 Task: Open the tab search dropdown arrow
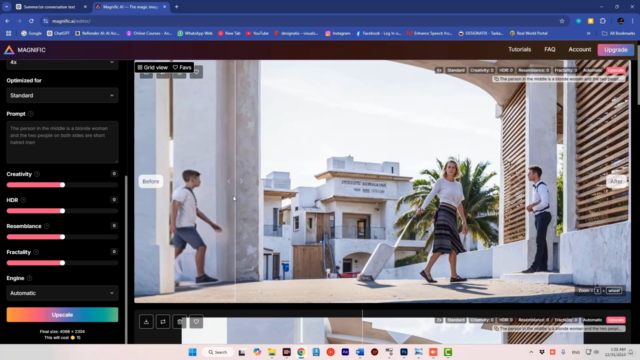click(x=7, y=7)
